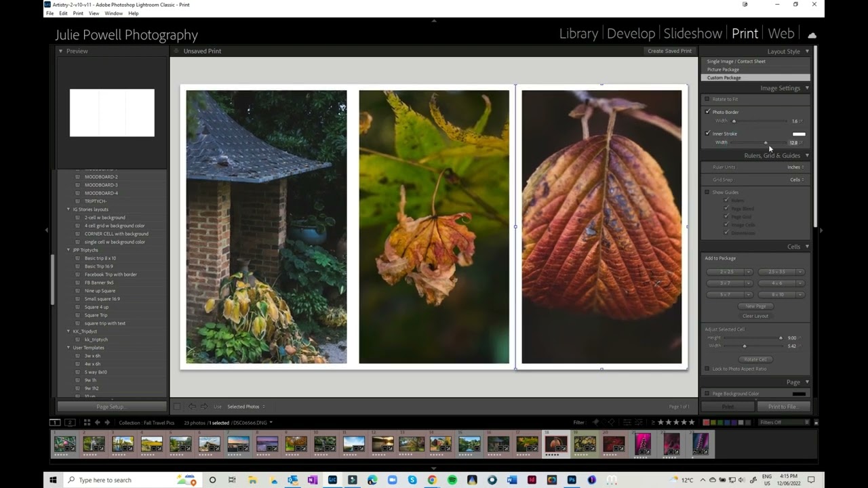Uncheck Inner Stroke option
This screenshot has width=868, height=488.
(707, 134)
